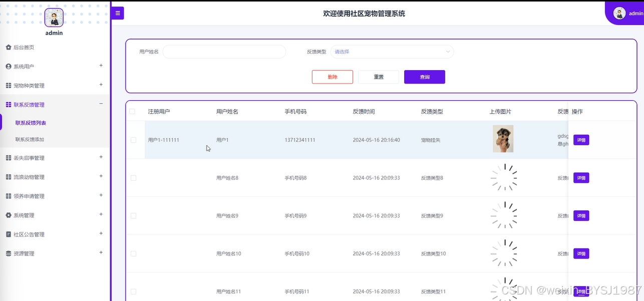
Task: Click the 用户1-111111 registered user cell
Action: (x=164, y=140)
